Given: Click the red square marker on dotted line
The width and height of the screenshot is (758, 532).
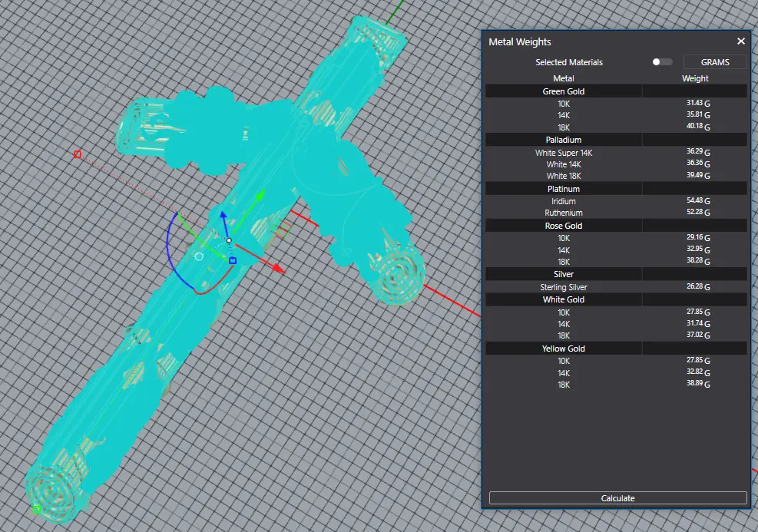Looking at the screenshot, I should [x=78, y=154].
